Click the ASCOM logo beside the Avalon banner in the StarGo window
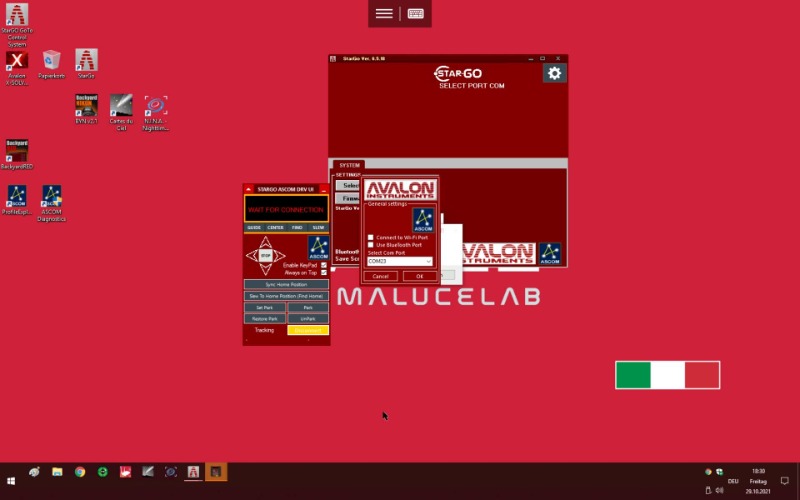The image size is (800, 500). click(549, 254)
